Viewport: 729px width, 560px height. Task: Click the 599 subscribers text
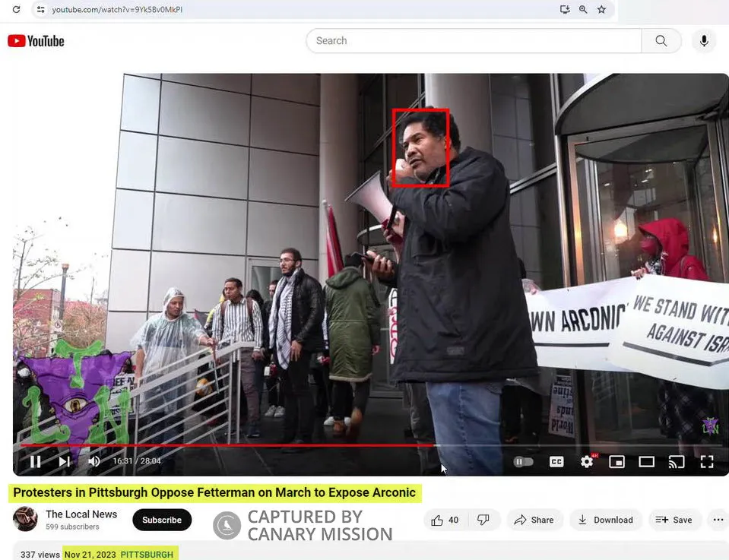pos(72,527)
